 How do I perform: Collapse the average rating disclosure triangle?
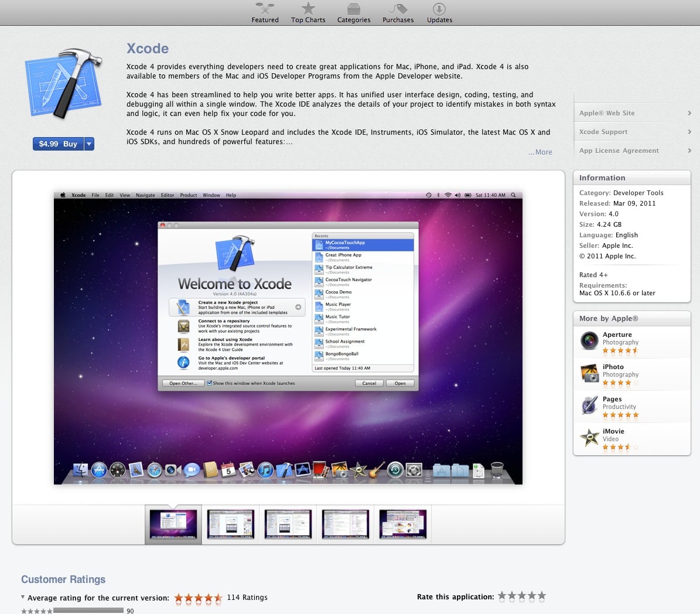(x=23, y=597)
